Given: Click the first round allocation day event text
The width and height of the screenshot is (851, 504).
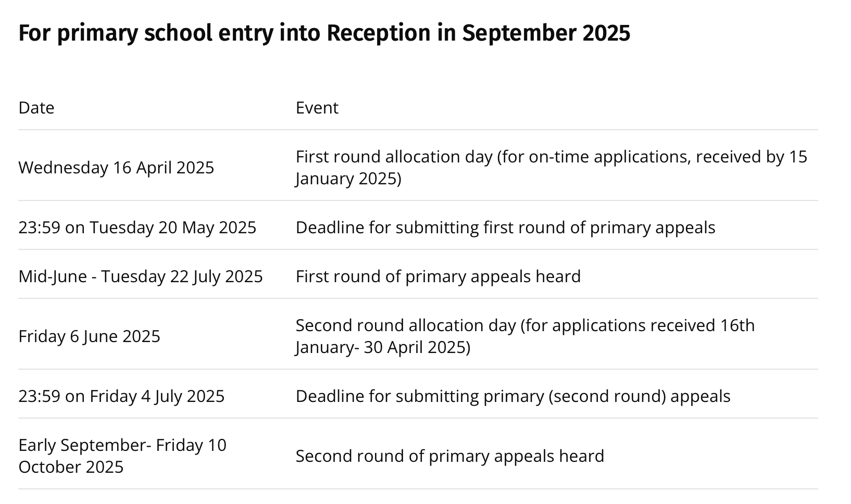Looking at the screenshot, I should [x=551, y=157].
